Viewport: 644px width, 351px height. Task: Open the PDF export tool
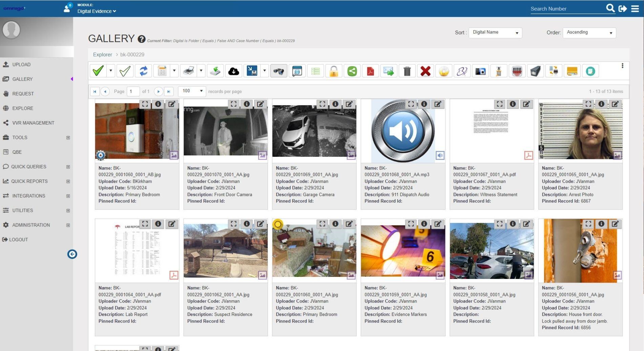[x=370, y=70]
